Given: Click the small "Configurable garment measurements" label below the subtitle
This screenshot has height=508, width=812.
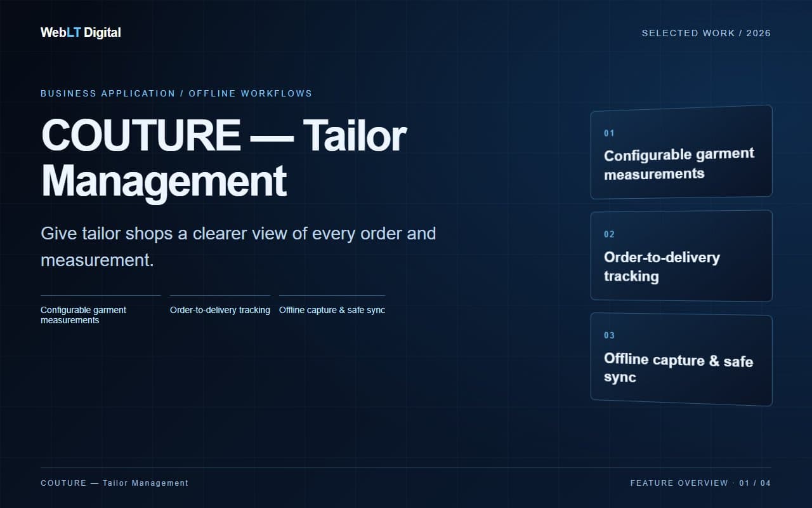Looking at the screenshot, I should tap(101, 315).
